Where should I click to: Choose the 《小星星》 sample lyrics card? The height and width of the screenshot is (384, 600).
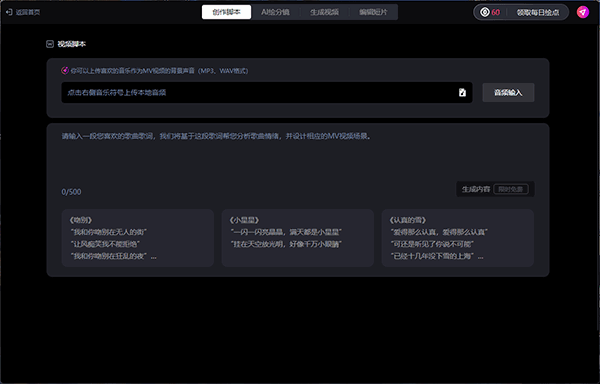(298, 238)
